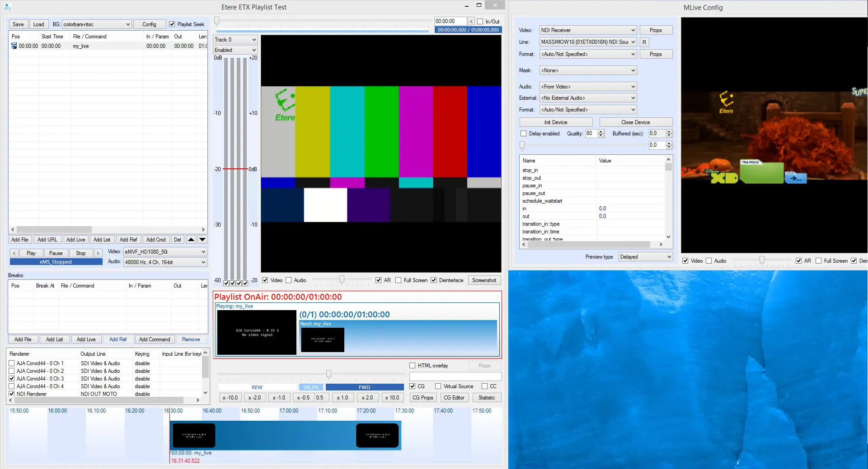Viewport: 868px width, 469px height.
Task: Click the my_live playlist item icon
Action: [14, 46]
